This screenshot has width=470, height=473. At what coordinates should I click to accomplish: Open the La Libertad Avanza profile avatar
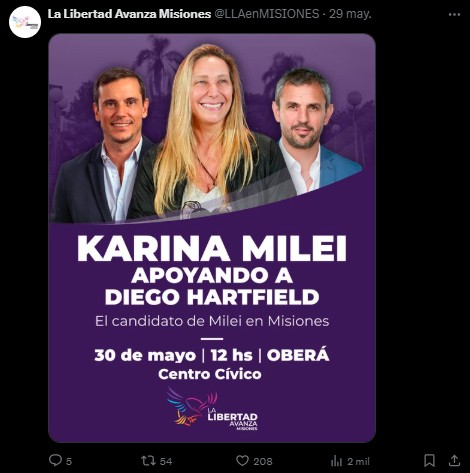click(x=25, y=22)
